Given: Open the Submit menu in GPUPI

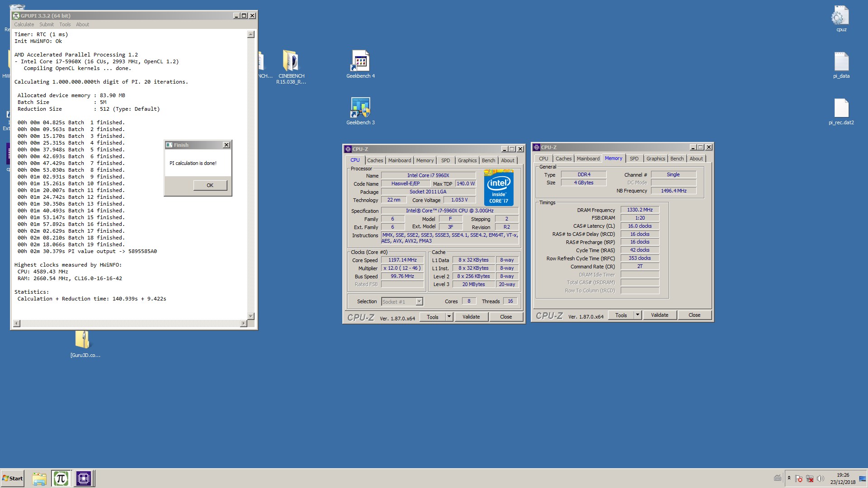Looking at the screenshot, I should click(x=47, y=24).
